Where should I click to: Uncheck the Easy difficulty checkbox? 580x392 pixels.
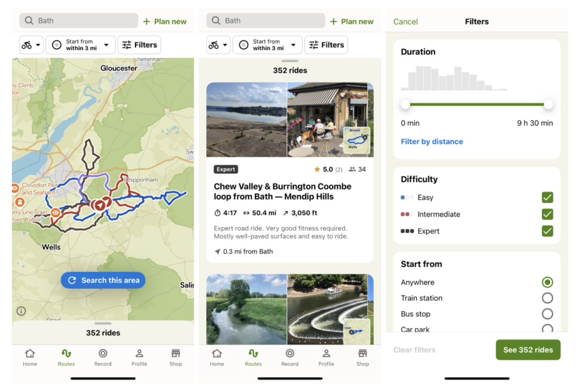tap(548, 198)
